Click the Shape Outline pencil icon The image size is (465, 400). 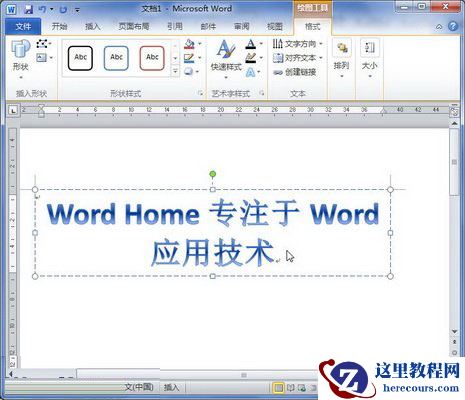pos(189,58)
